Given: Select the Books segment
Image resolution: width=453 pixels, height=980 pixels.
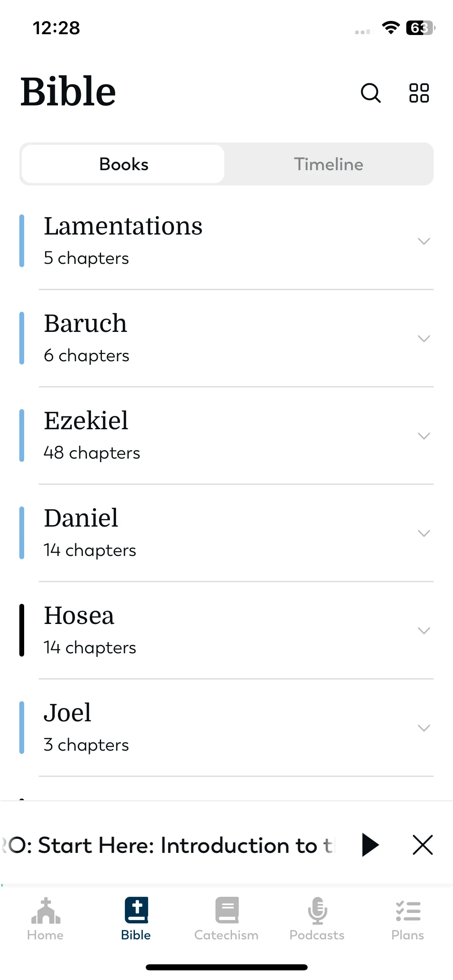Looking at the screenshot, I should point(123,164).
